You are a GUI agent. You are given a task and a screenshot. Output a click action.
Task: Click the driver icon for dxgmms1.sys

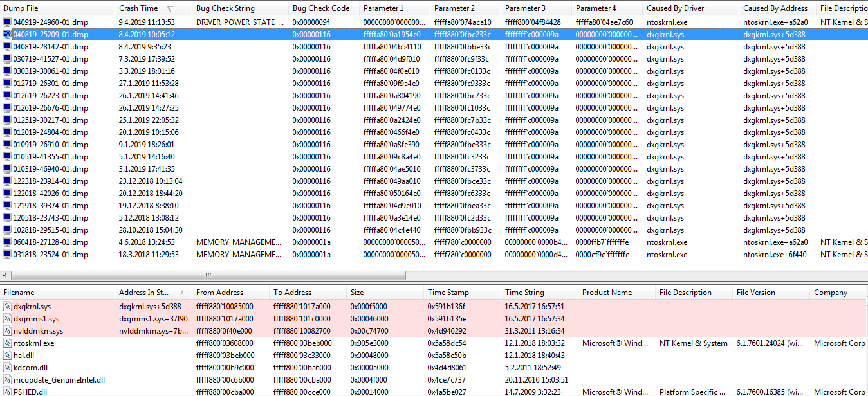pyautogui.click(x=7, y=319)
